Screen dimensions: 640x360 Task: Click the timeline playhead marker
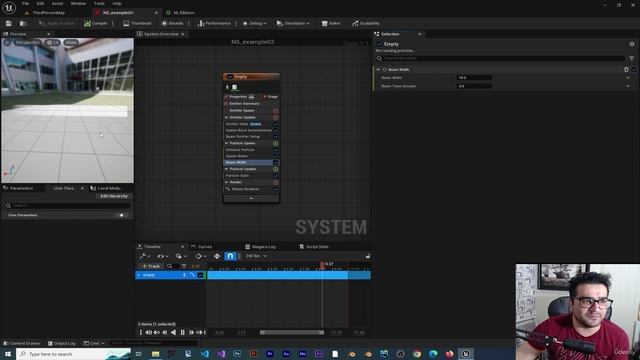(322, 265)
